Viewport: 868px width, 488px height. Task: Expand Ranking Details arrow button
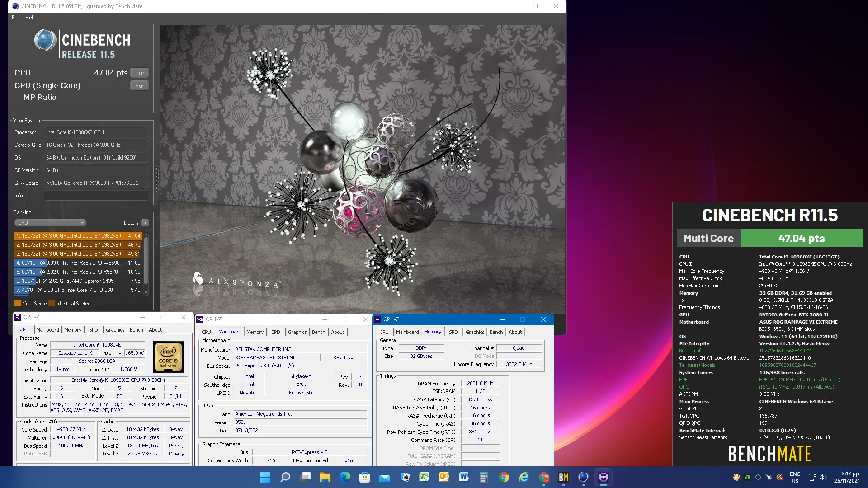coord(145,223)
